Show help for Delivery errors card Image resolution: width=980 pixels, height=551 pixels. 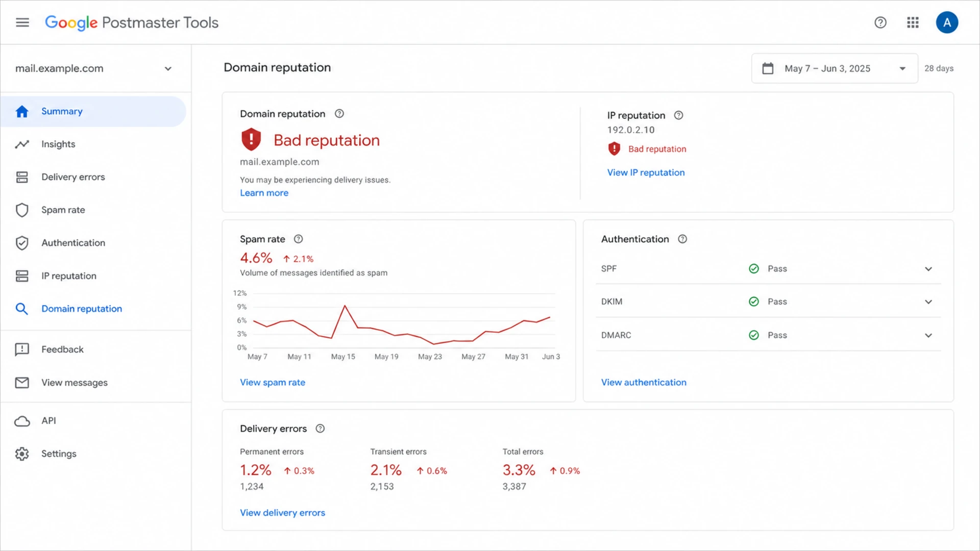(320, 429)
